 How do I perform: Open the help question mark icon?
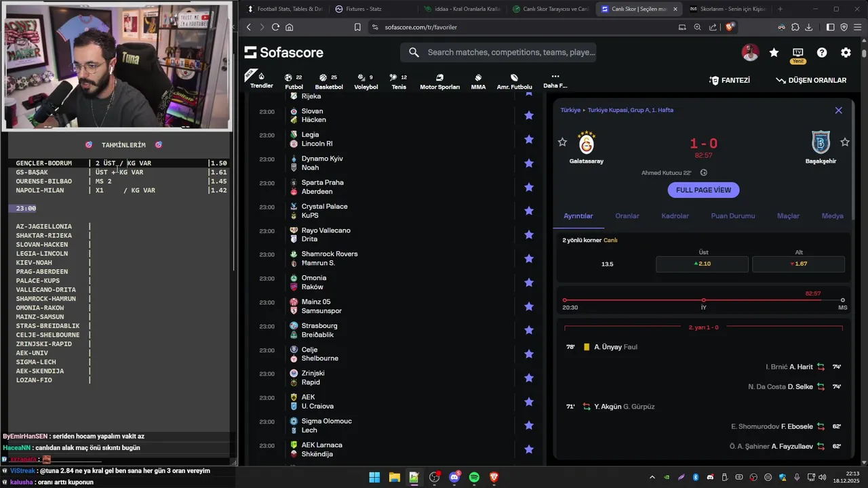pyautogui.click(x=822, y=52)
